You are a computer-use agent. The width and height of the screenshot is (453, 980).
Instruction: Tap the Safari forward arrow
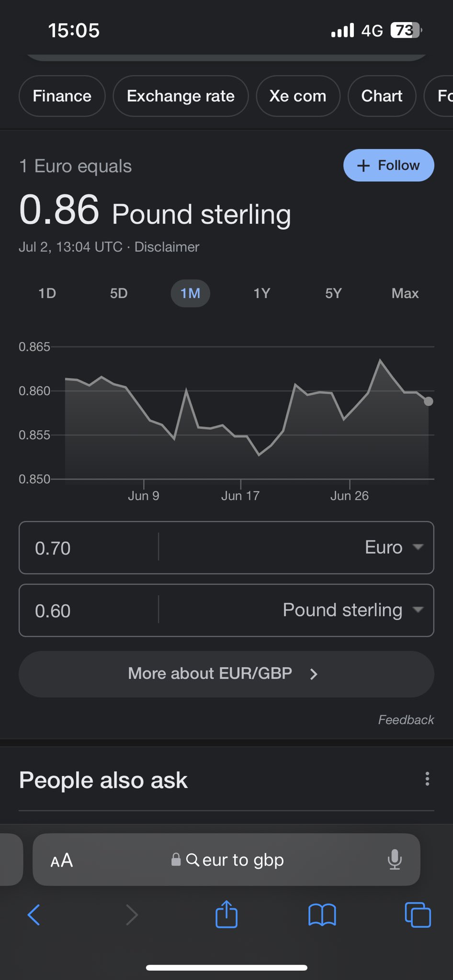point(132,915)
